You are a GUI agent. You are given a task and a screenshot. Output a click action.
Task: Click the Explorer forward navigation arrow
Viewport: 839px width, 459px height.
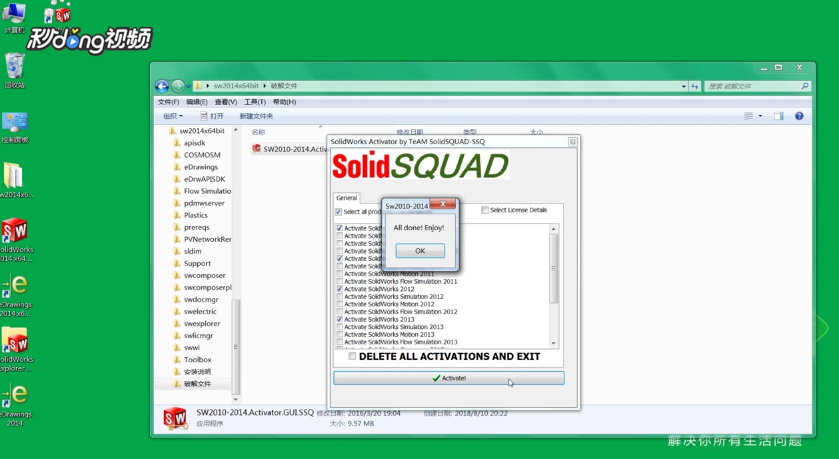coord(178,86)
